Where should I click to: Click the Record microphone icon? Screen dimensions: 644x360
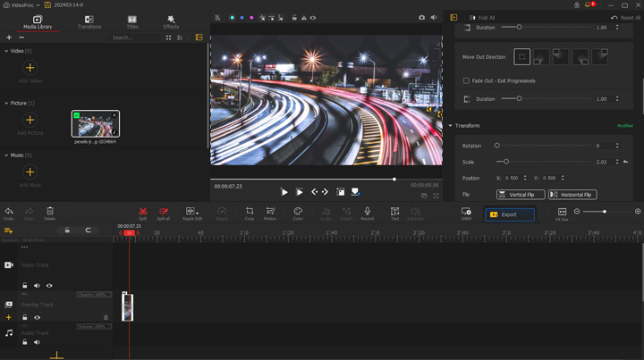click(x=367, y=213)
